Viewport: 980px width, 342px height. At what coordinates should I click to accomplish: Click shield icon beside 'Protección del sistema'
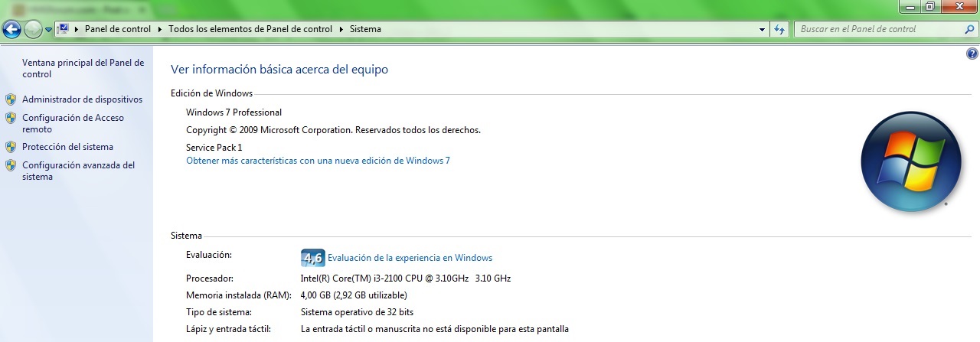[11, 147]
